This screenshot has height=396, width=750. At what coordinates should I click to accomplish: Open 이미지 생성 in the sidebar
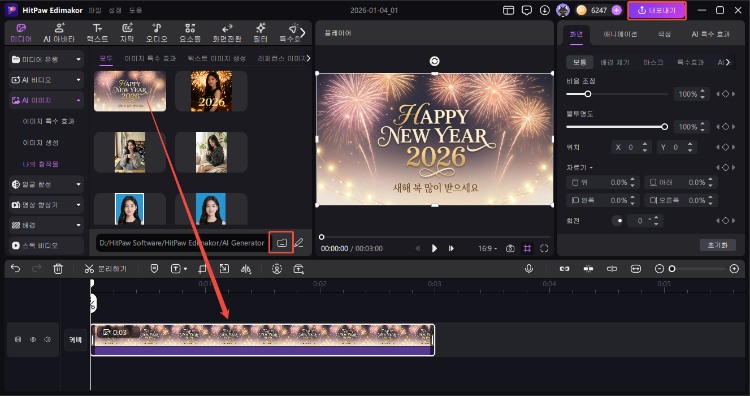[x=41, y=143]
